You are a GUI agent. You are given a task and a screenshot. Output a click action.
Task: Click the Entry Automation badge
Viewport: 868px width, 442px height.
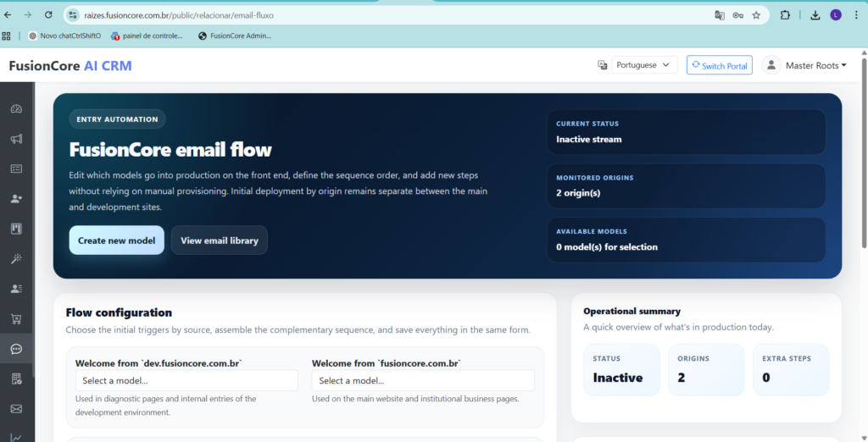117,119
